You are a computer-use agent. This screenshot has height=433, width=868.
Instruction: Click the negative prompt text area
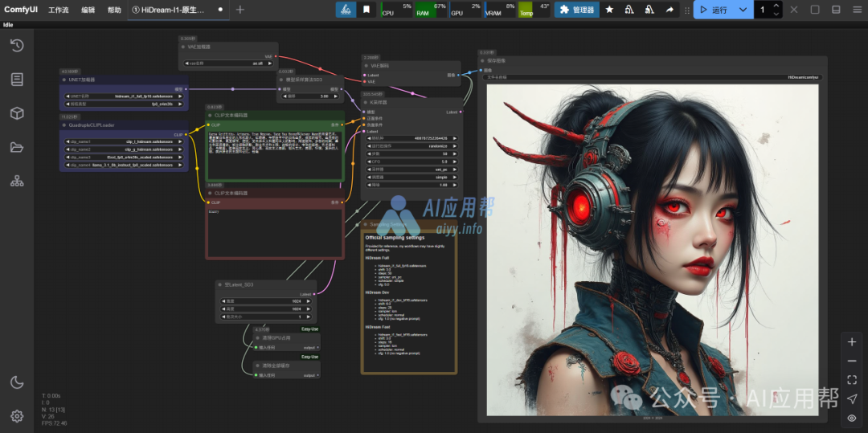(275, 232)
